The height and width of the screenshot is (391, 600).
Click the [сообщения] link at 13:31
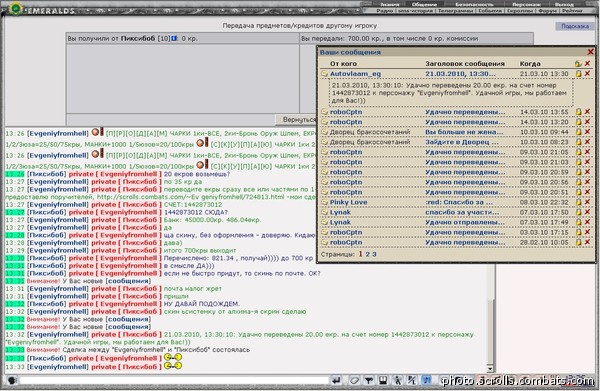click(128, 281)
